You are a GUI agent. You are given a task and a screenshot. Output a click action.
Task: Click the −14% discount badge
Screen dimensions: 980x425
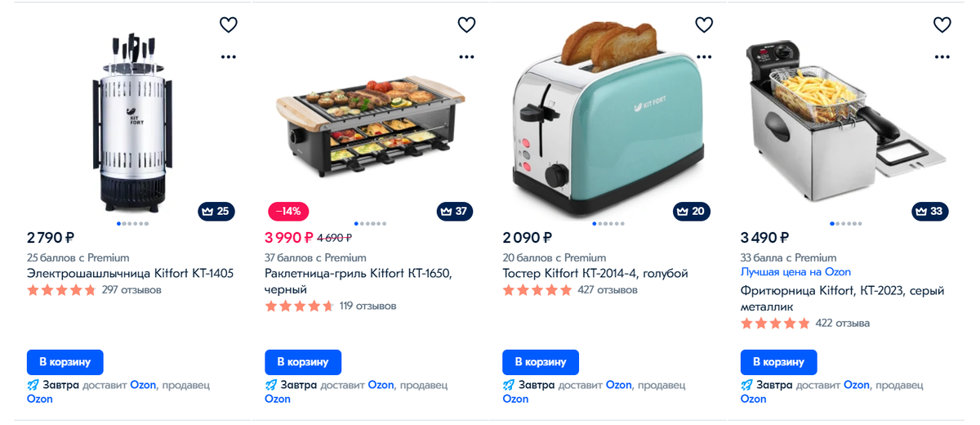[x=288, y=211]
